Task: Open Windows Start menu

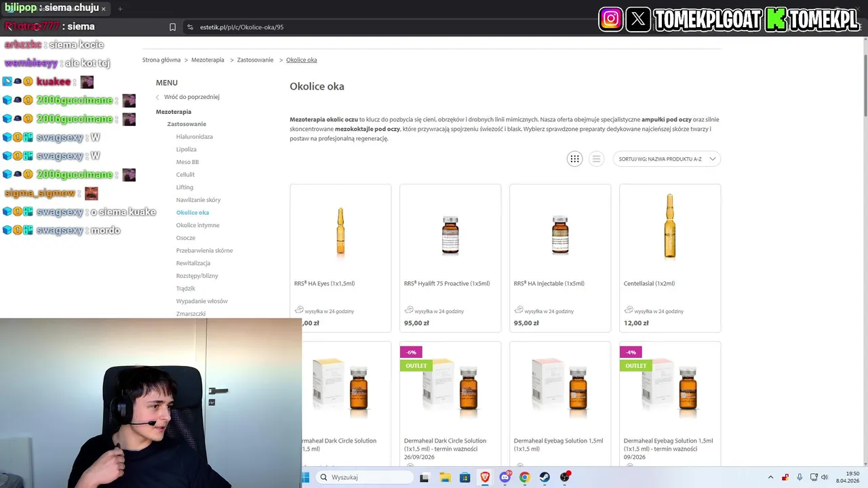Action: [x=305, y=477]
